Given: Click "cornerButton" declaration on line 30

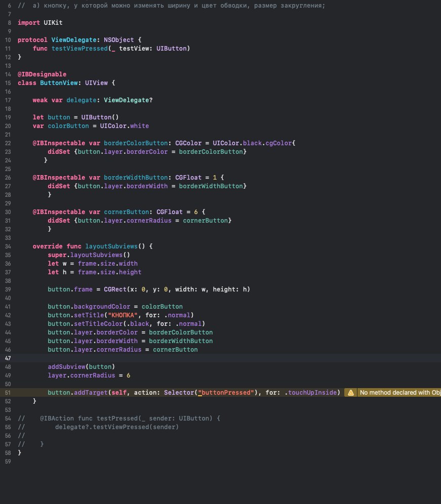Looking at the screenshot, I should click(x=126, y=212).
